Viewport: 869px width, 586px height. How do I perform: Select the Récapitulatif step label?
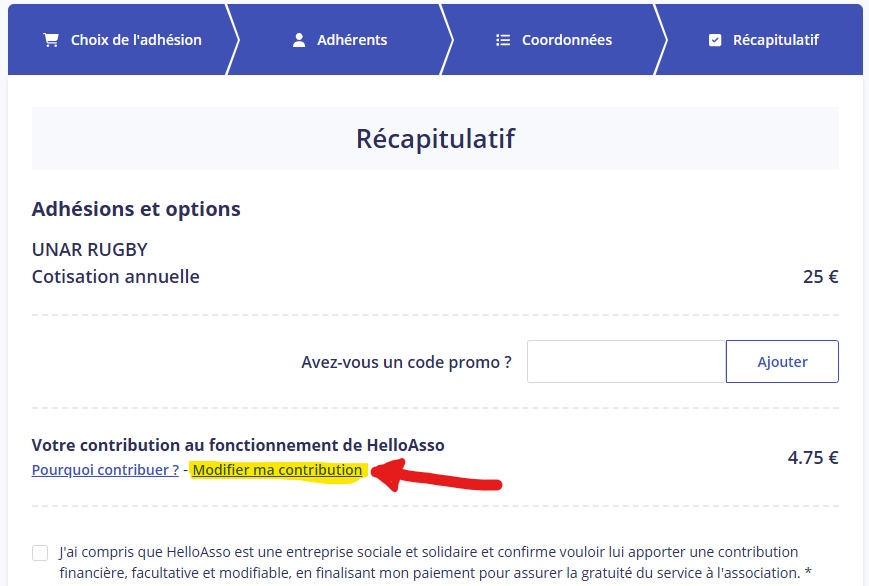[775, 40]
